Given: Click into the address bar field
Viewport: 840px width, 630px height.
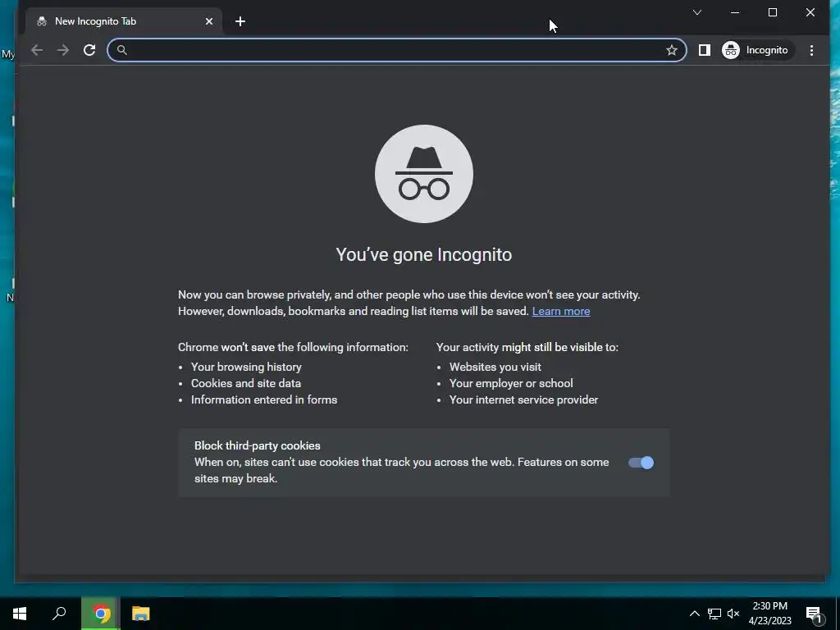Looking at the screenshot, I should 396,50.
